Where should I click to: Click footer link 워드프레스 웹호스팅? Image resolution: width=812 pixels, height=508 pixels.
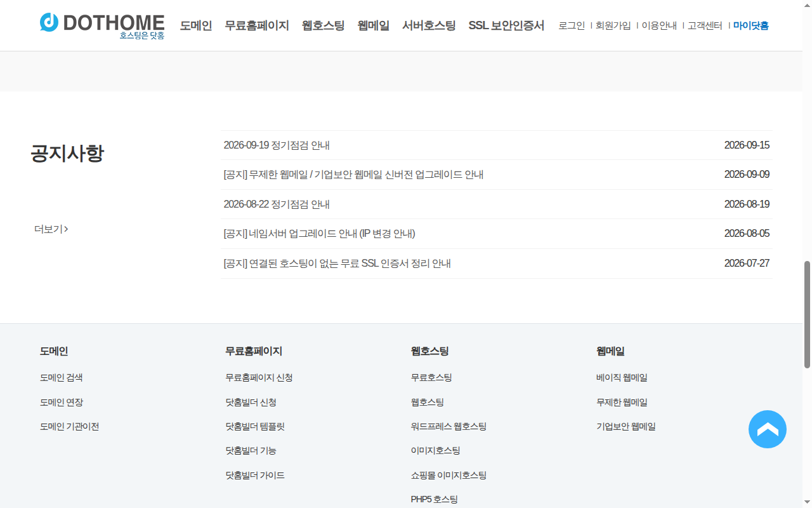point(449,427)
